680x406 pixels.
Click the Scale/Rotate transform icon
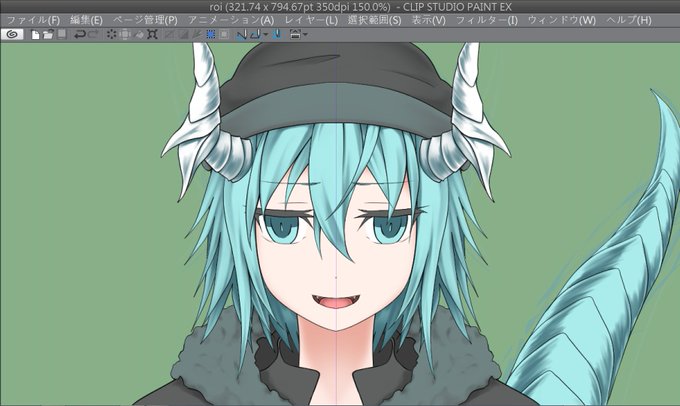[152, 34]
